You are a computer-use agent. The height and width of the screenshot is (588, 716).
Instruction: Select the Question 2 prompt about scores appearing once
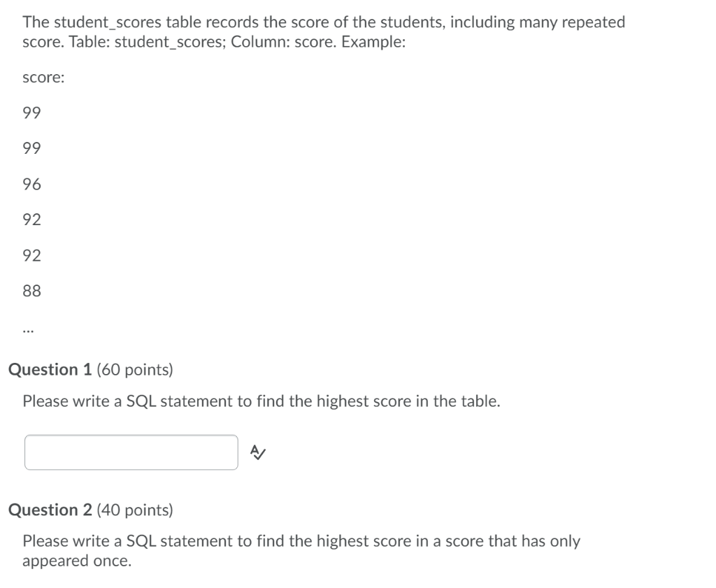tap(302, 549)
